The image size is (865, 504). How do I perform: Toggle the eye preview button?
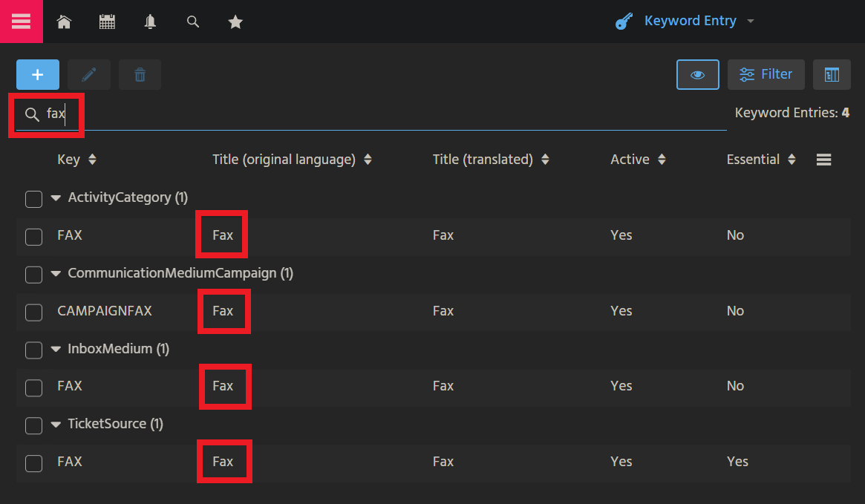(697, 75)
